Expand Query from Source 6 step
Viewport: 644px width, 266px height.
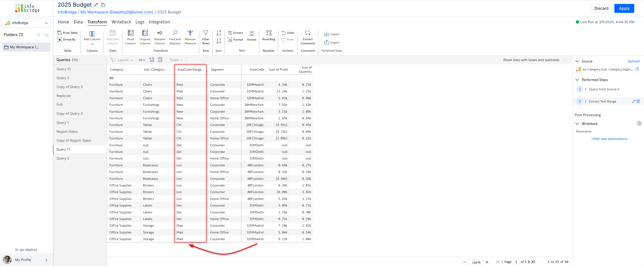[585, 89]
